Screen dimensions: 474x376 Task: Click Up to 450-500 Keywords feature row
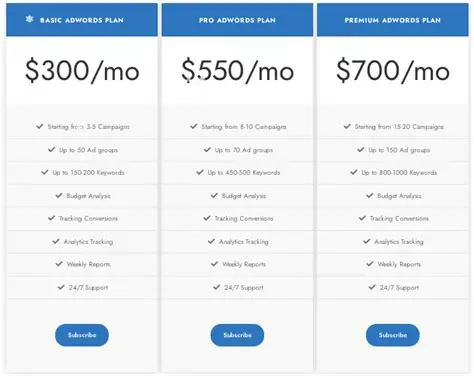click(x=237, y=173)
